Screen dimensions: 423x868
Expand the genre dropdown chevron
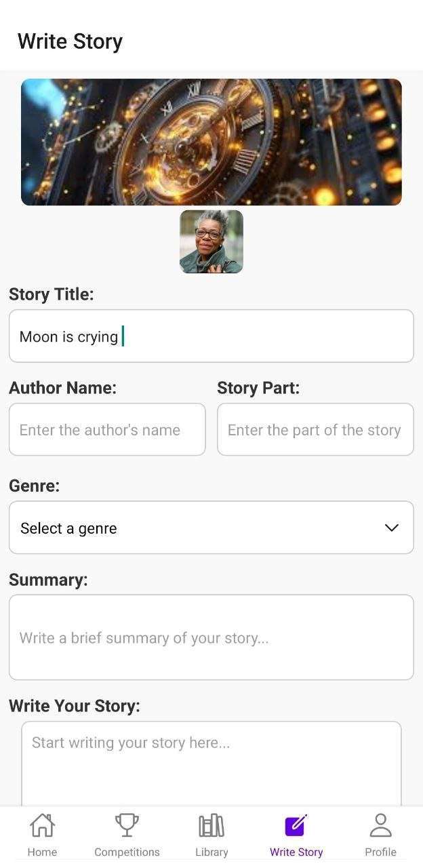coord(392,528)
